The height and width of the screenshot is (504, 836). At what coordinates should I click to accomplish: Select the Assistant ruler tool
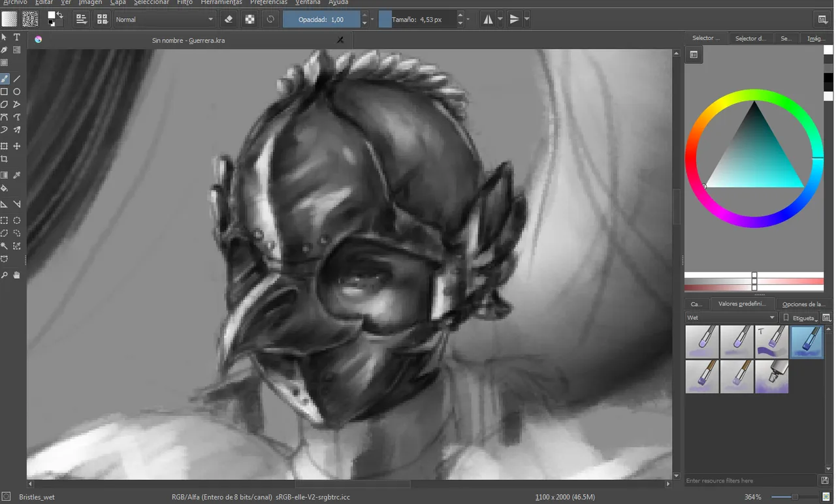[x=5, y=204]
